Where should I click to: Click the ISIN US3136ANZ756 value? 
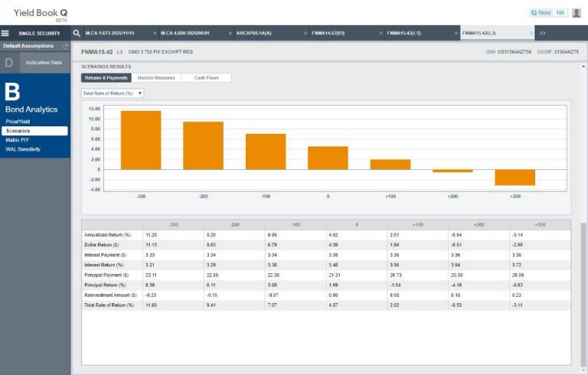(514, 52)
